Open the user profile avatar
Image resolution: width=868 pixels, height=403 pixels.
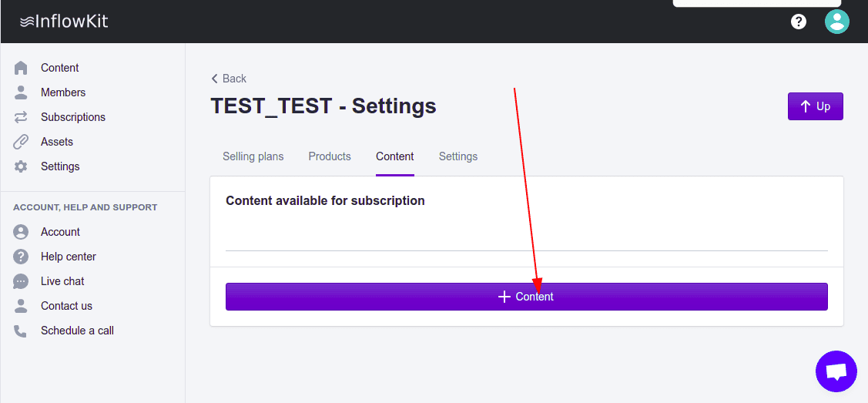(x=836, y=22)
